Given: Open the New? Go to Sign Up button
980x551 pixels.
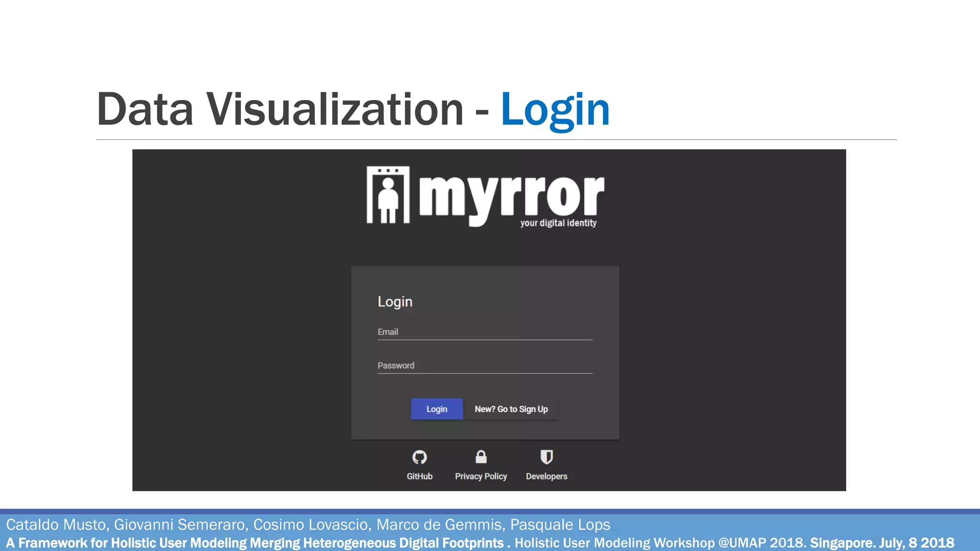Looking at the screenshot, I should [511, 409].
